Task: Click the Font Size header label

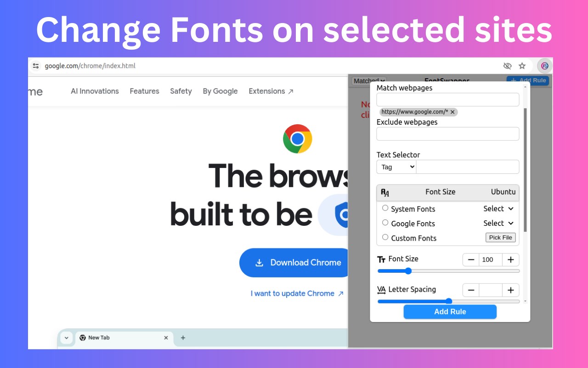Action: pos(440,192)
